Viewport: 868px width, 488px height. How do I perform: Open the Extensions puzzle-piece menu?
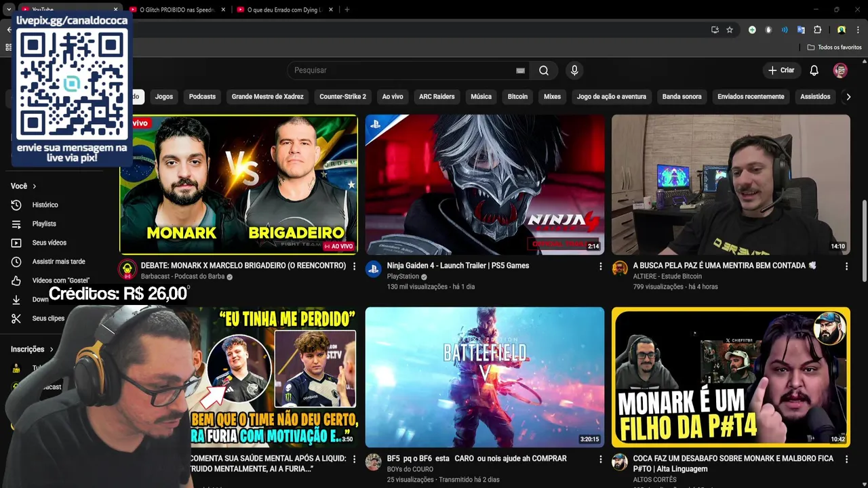[817, 30]
